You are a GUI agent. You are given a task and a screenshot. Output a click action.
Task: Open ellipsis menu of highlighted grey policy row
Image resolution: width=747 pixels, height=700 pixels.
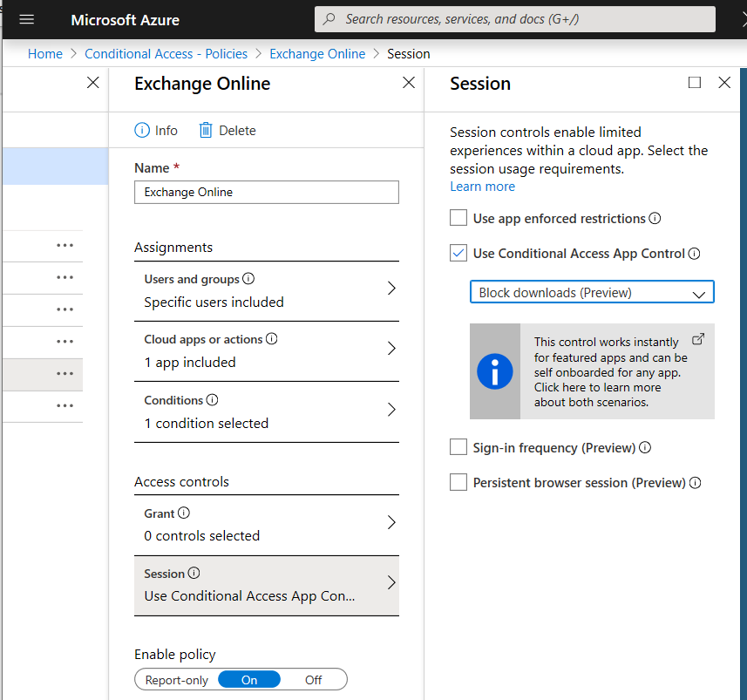click(65, 374)
